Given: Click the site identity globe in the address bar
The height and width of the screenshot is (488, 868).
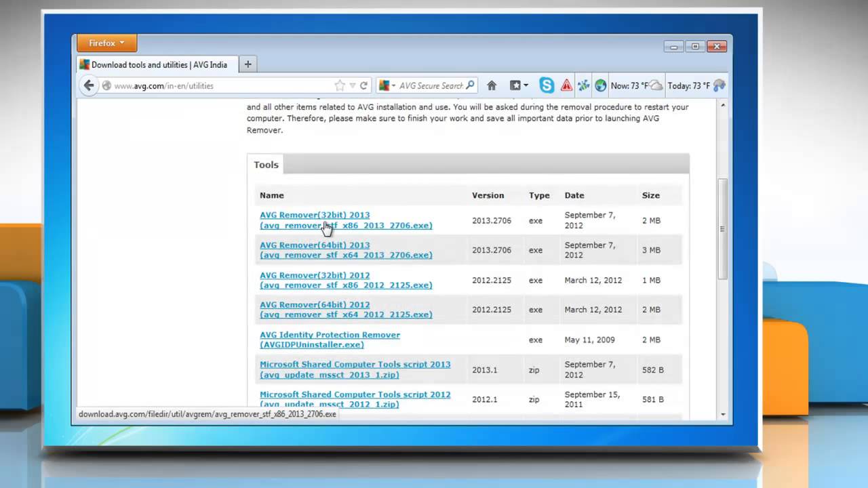Looking at the screenshot, I should tap(106, 86).
